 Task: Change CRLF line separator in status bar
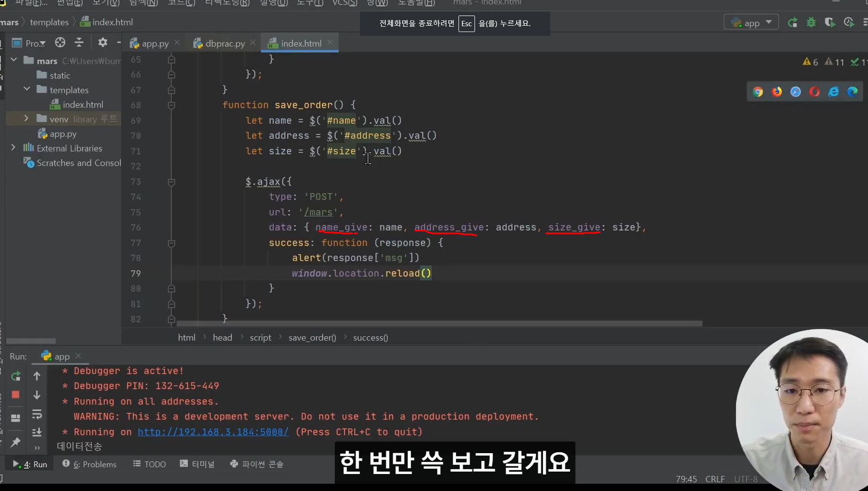[x=715, y=479]
